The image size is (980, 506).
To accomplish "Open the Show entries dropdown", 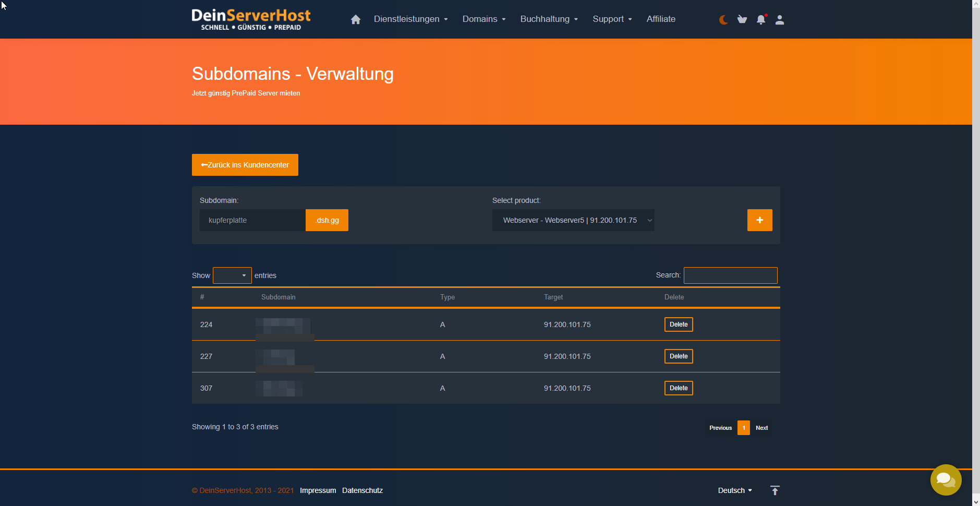I will 232,275.
